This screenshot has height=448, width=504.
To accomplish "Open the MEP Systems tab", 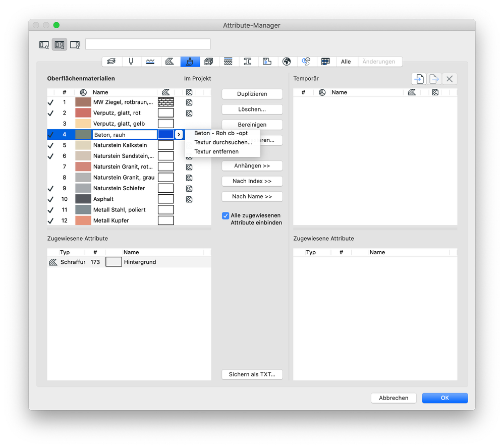I will click(306, 62).
